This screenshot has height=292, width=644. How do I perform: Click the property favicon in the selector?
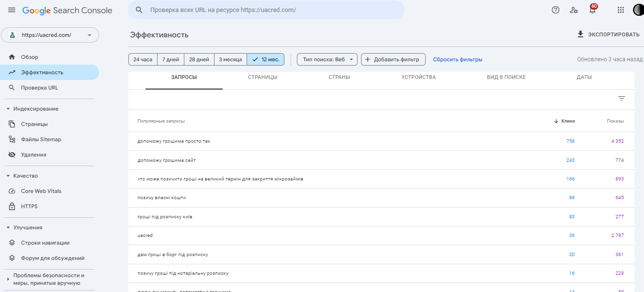pyautogui.click(x=12, y=35)
